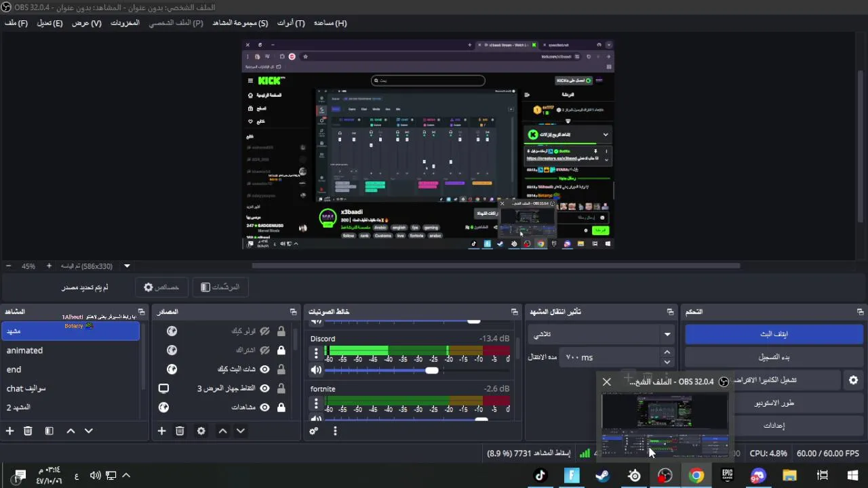Open the أدوات (T) menu
868x488 pixels.
click(291, 23)
